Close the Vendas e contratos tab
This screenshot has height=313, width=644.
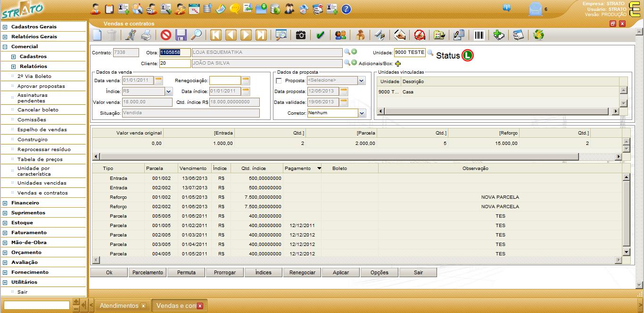[200, 306]
